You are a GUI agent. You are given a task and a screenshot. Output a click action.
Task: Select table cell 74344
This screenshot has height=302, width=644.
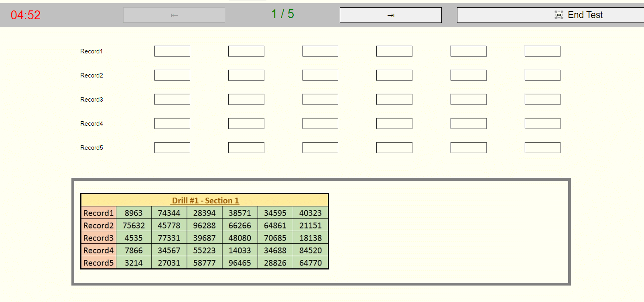click(x=169, y=213)
